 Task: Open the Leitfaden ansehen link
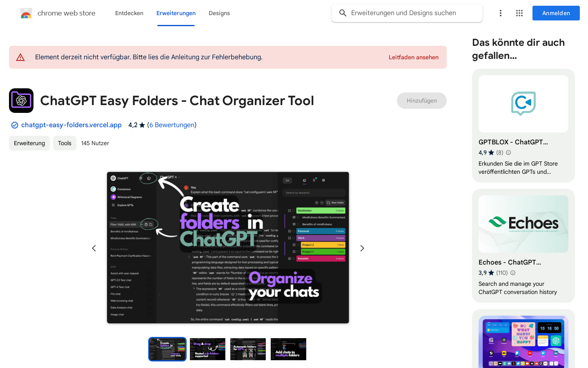[414, 57]
